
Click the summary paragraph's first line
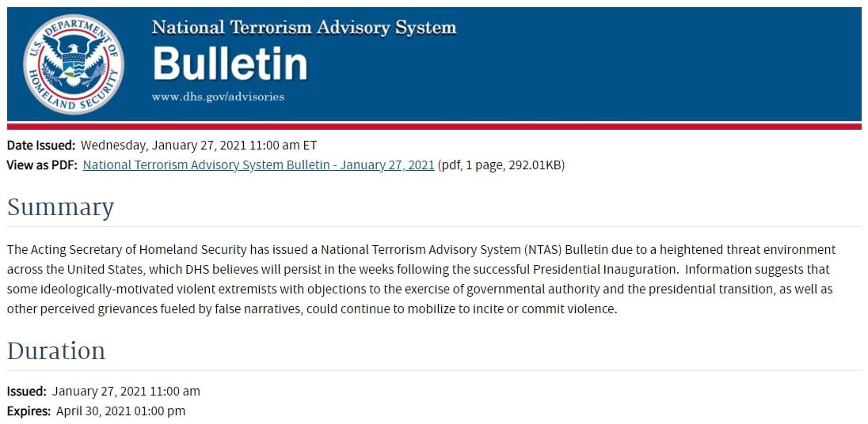pos(421,249)
